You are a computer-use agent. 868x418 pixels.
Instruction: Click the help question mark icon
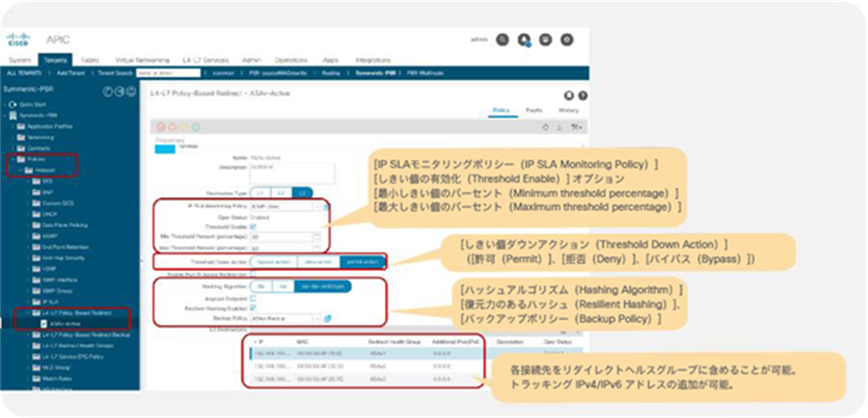(x=582, y=95)
